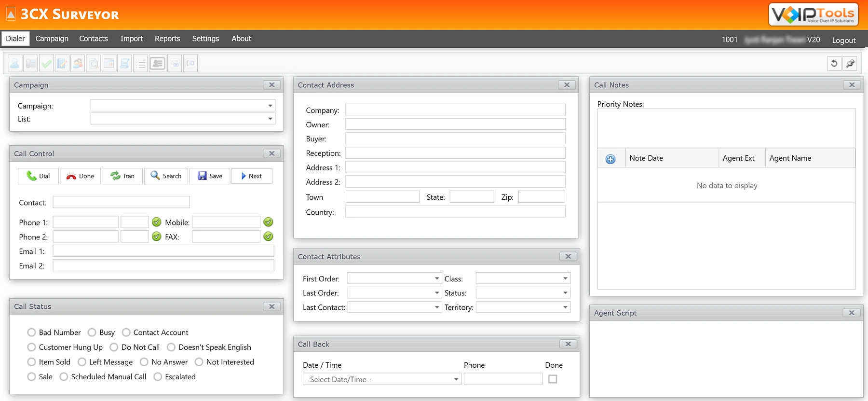Click the Dial button

click(38, 176)
